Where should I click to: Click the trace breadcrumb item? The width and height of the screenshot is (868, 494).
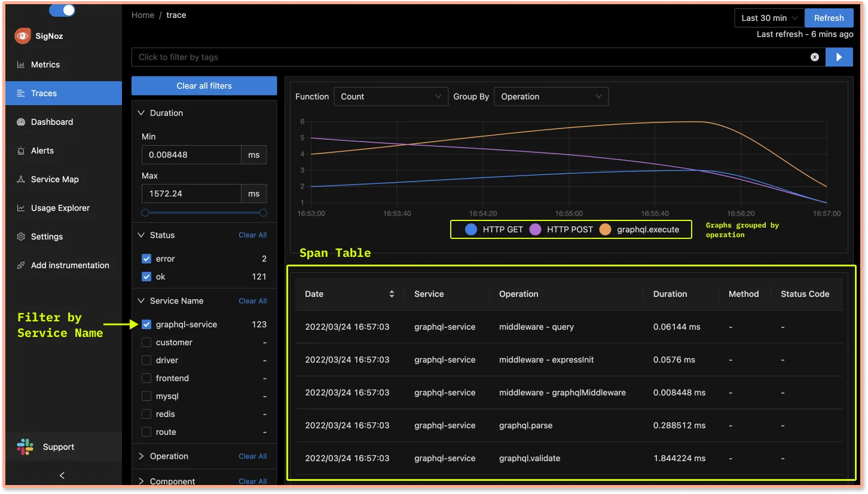pyautogui.click(x=176, y=15)
